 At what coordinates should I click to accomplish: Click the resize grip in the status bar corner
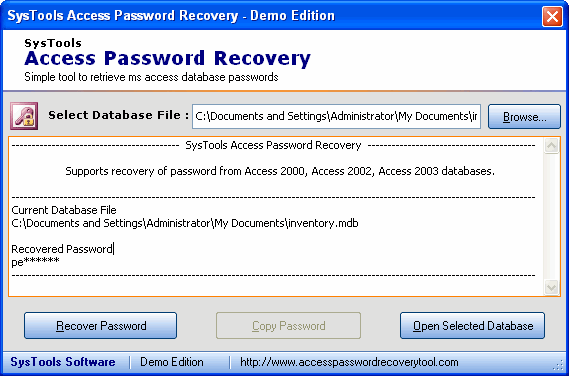[560, 364]
